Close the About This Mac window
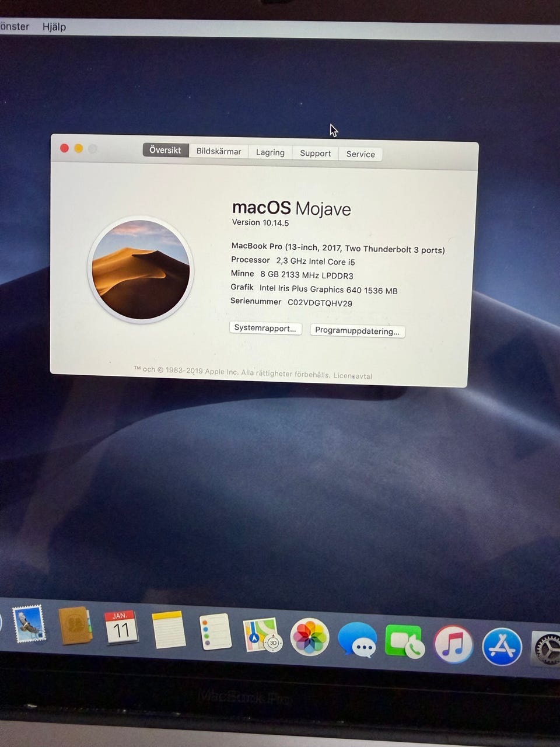 click(x=65, y=148)
